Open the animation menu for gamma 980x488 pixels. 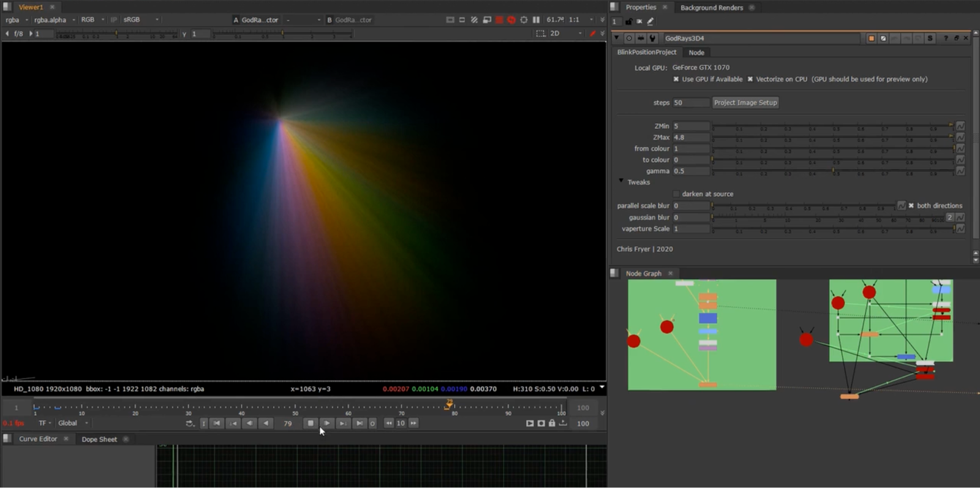[x=960, y=171]
